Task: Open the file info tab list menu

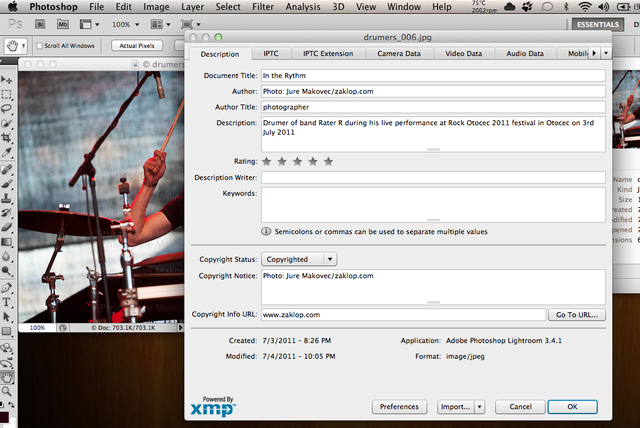Action: (606, 53)
